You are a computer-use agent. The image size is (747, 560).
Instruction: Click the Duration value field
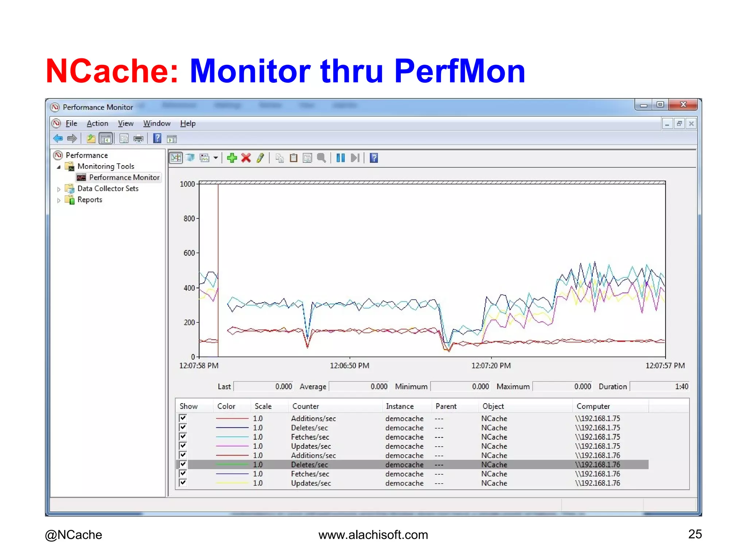659,386
